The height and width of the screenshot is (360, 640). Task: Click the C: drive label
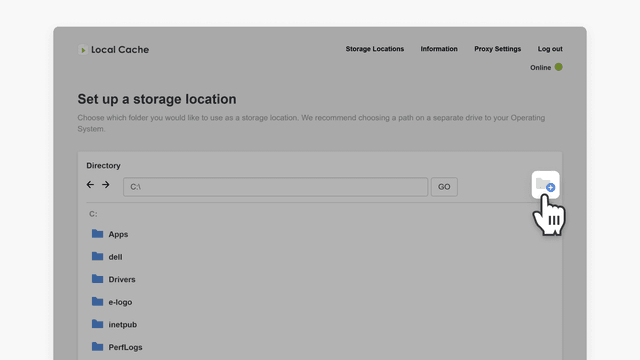tap(93, 214)
